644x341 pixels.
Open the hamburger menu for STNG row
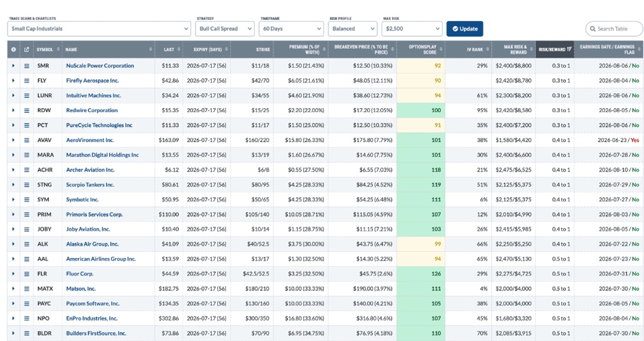click(x=27, y=185)
